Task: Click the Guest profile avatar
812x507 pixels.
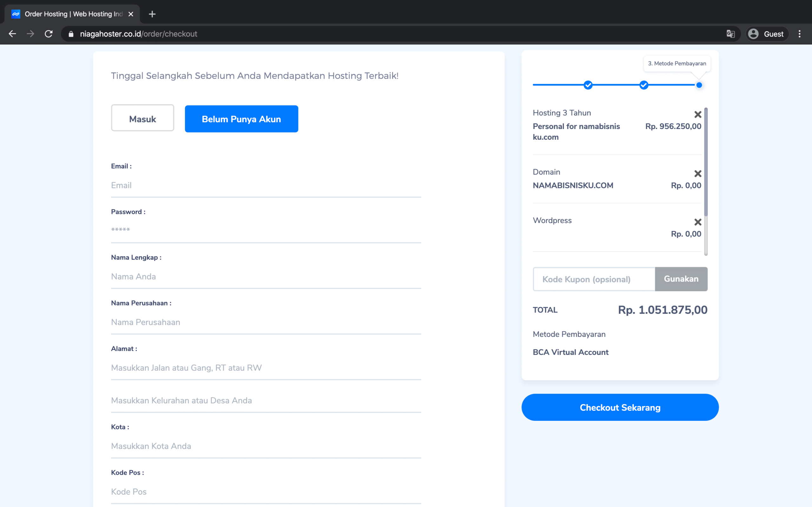Action: coord(753,34)
